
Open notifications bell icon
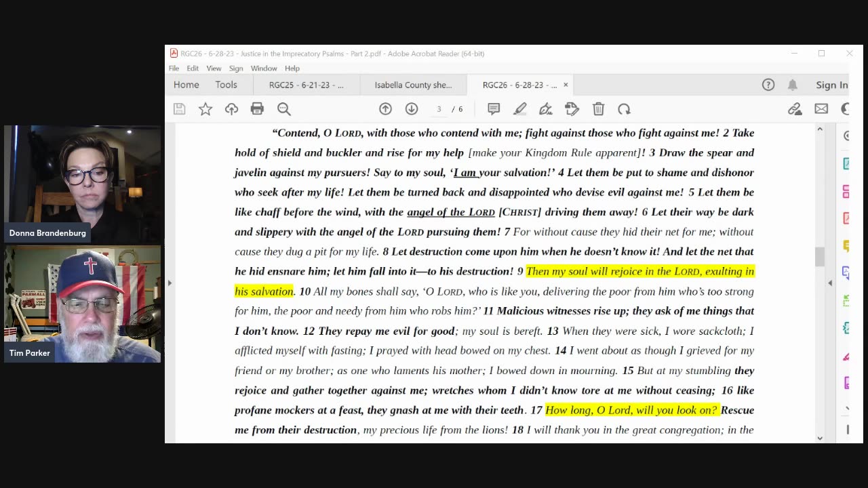point(793,85)
